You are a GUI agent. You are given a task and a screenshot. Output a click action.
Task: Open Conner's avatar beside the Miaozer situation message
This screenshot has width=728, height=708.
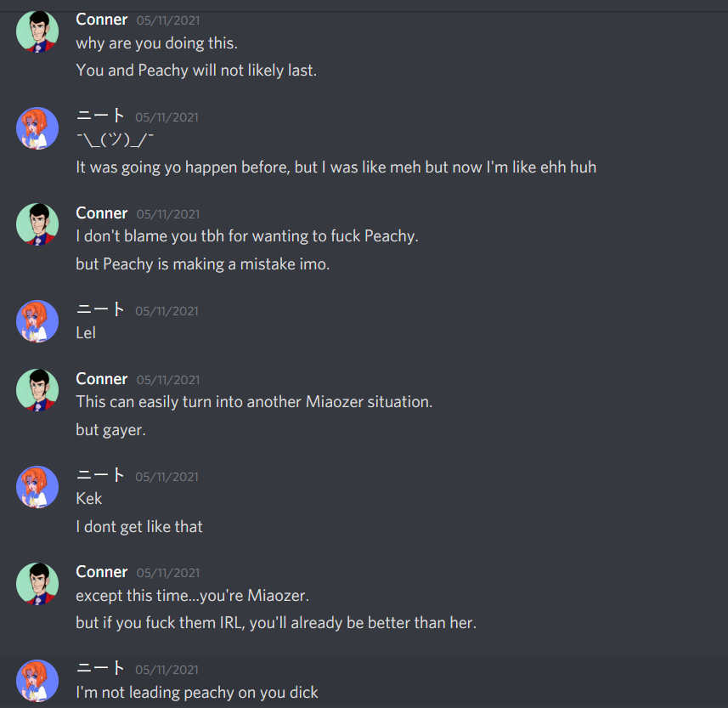coord(37,390)
